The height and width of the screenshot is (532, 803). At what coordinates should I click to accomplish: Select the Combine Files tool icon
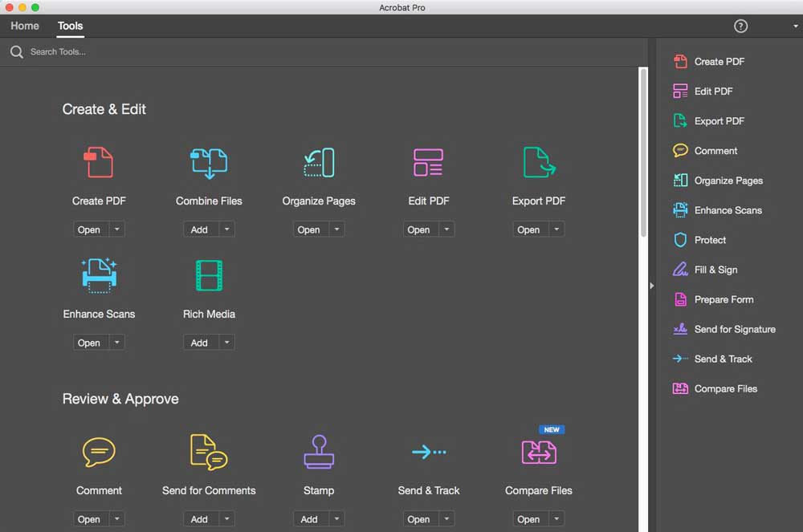209,162
